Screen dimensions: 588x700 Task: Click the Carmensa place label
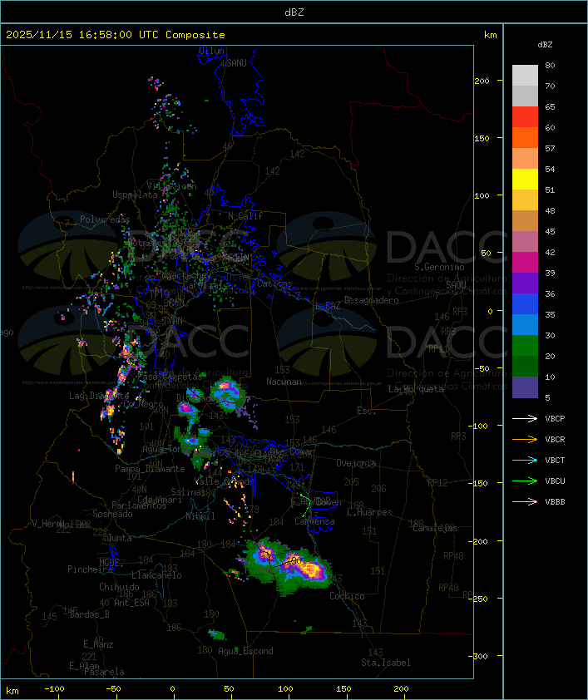click(314, 521)
